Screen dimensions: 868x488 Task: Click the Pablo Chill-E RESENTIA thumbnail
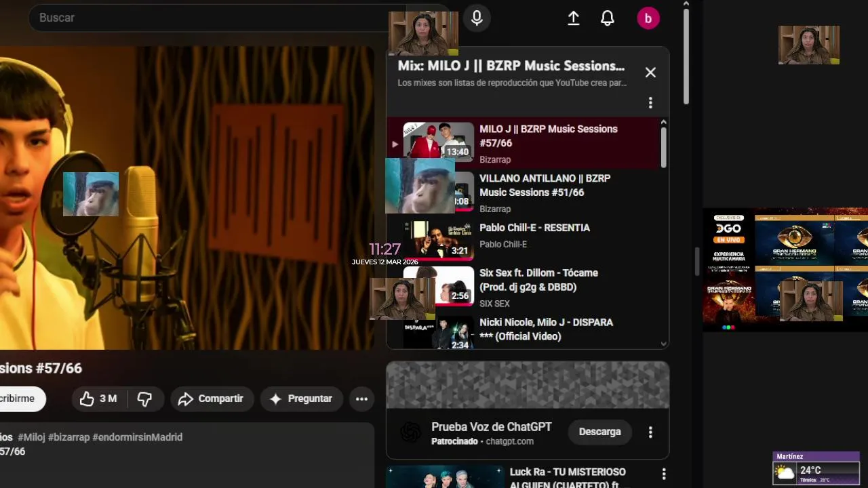pyautogui.click(x=439, y=240)
